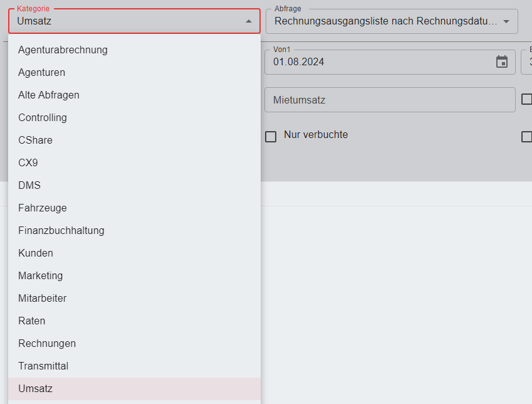Expand the Abfrage dropdown list
532x404 pixels.
506,21
